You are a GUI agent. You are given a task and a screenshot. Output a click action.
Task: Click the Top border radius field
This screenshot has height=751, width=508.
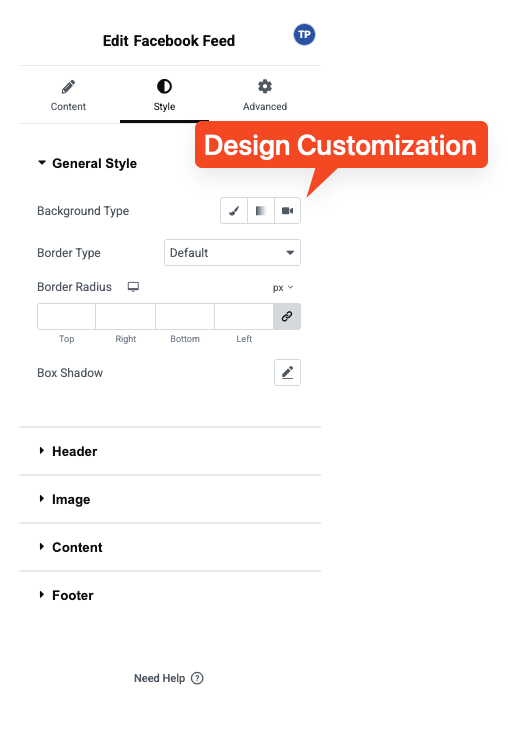click(x=67, y=316)
